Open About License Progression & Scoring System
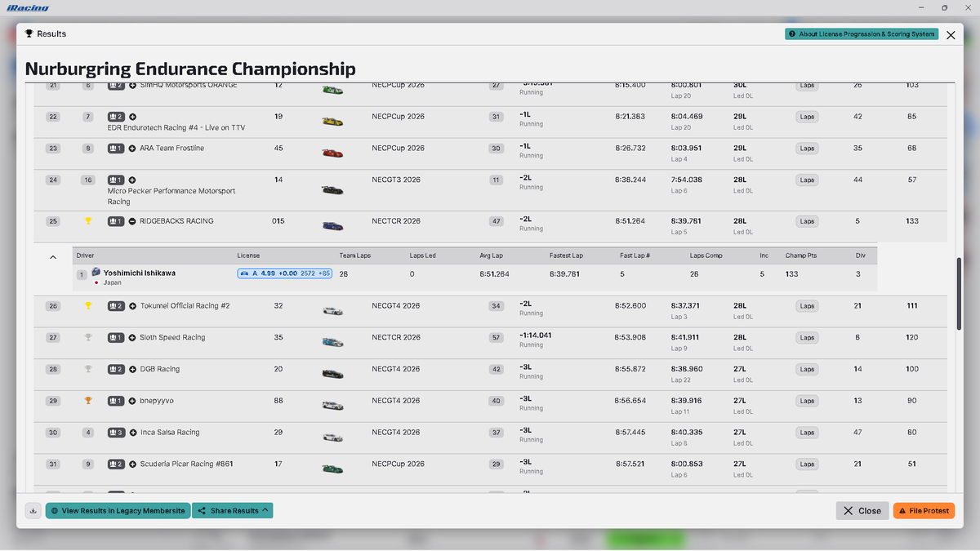 click(861, 34)
